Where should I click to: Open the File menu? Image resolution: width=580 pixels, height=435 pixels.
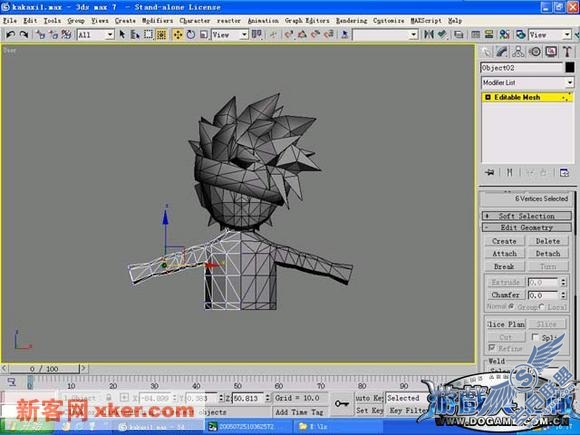click(x=10, y=21)
